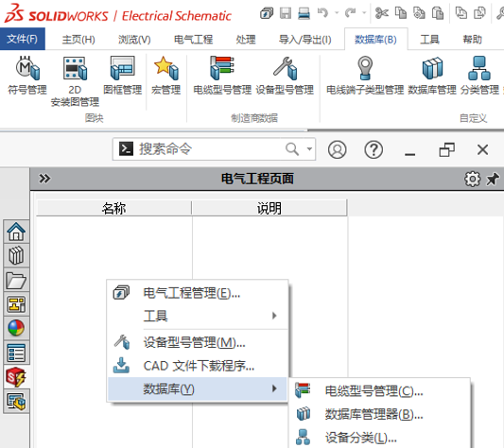Choose CAD 文件下载程序... menu item

pos(198,366)
